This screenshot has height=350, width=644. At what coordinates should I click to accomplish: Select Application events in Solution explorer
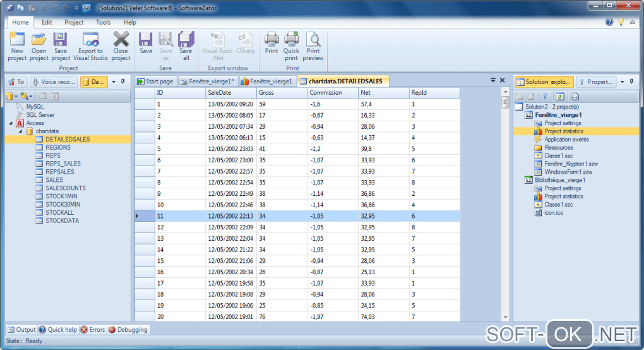(x=566, y=139)
